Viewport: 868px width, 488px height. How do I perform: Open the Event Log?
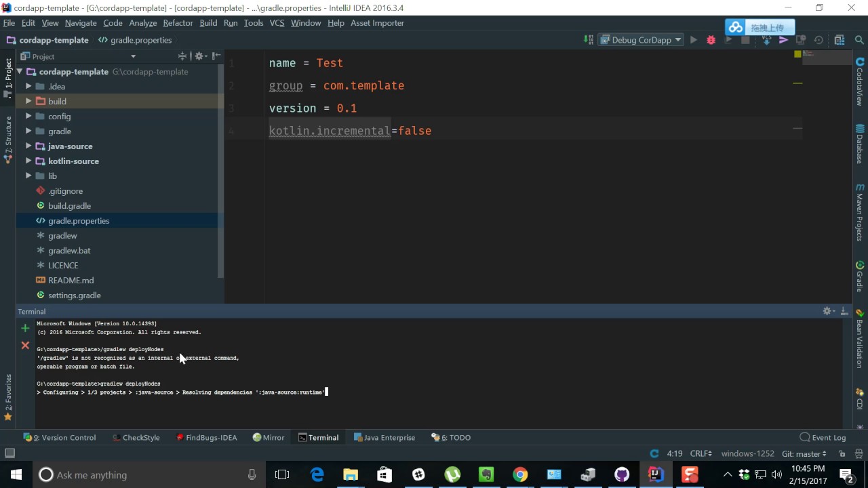823,437
